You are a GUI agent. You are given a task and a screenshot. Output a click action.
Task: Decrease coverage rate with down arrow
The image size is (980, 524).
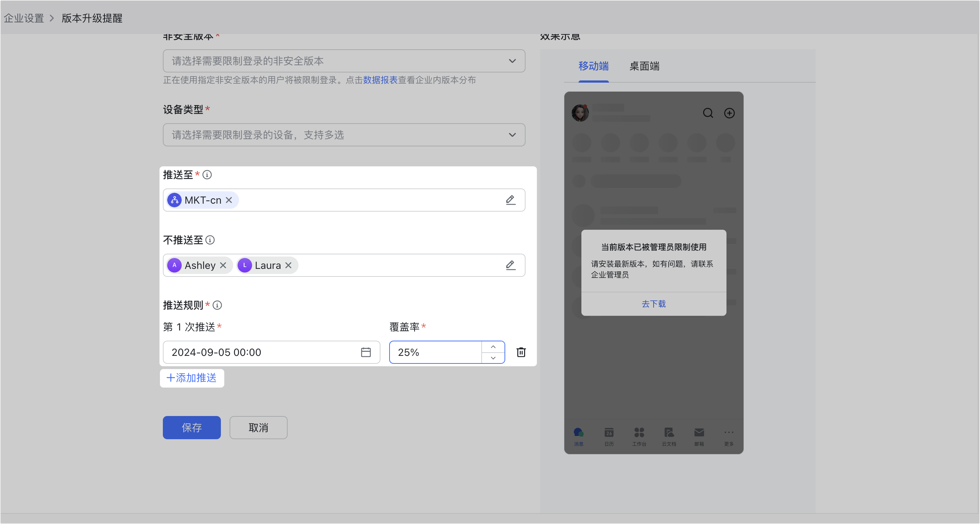[493, 358]
